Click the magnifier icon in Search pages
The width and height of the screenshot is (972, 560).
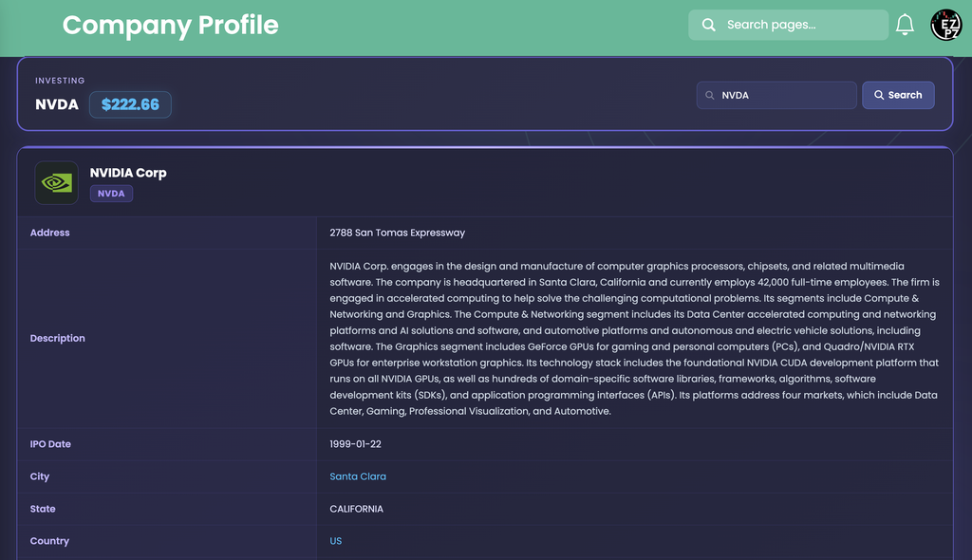coord(708,25)
